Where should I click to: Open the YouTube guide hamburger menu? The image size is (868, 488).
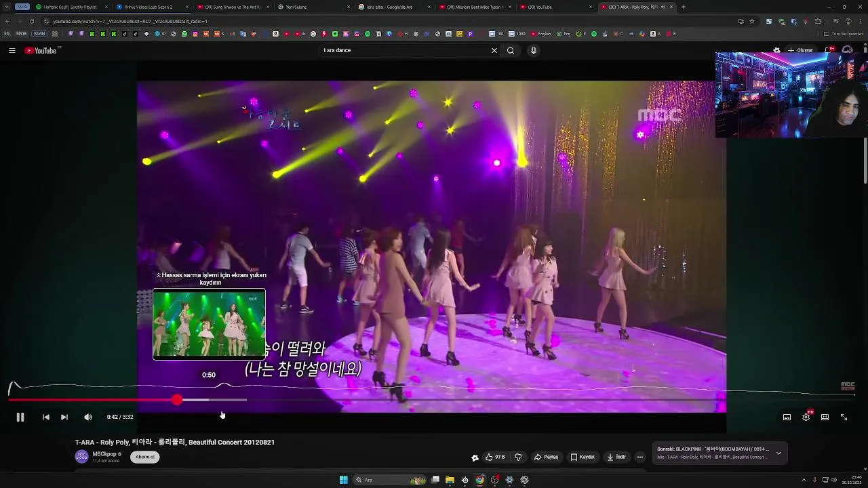click(12, 50)
